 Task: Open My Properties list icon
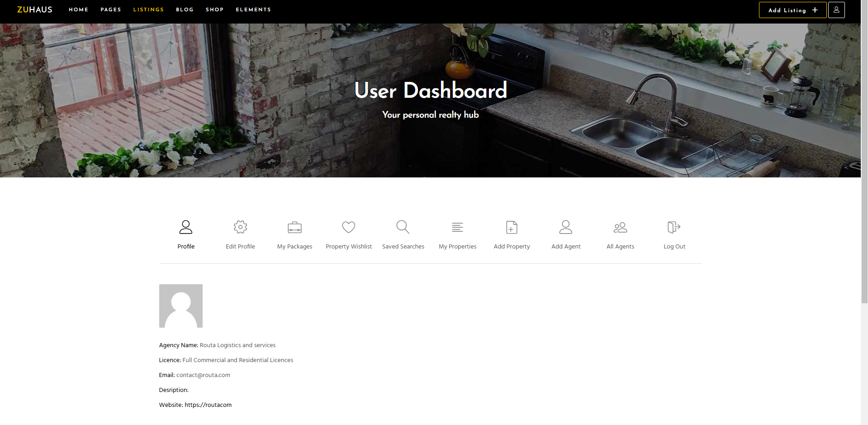[457, 227]
